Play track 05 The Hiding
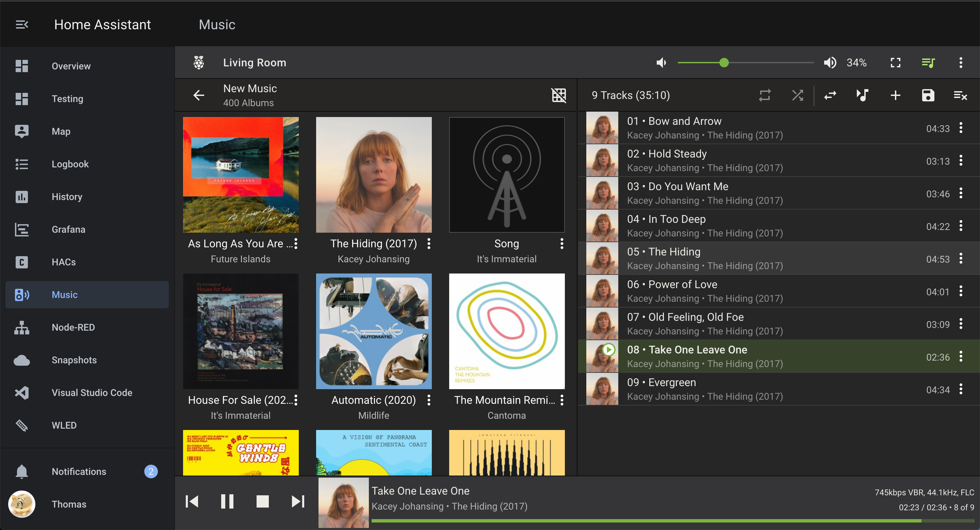 coord(779,259)
